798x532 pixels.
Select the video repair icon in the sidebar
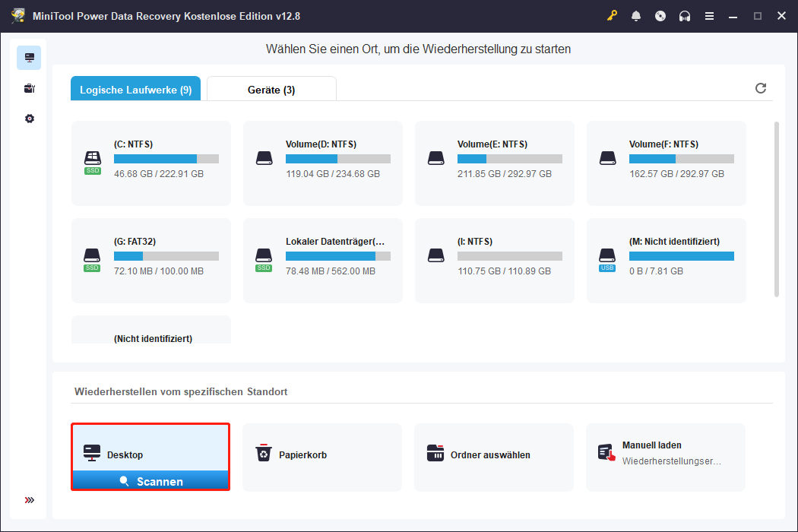[29, 88]
